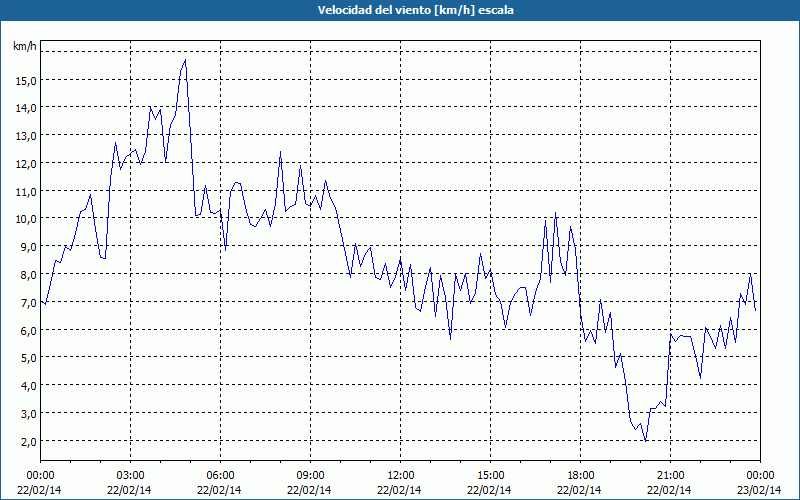Click the '22/02/14' date under '03:00'
The image size is (800, 500).
(x=131, y=490)
